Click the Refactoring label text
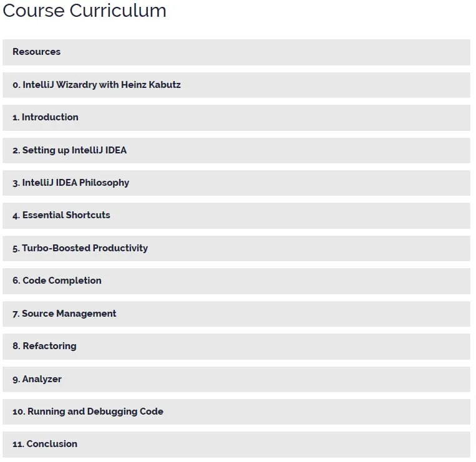The image size is (476, 462). pyautogui.click(x=49, y=346)
